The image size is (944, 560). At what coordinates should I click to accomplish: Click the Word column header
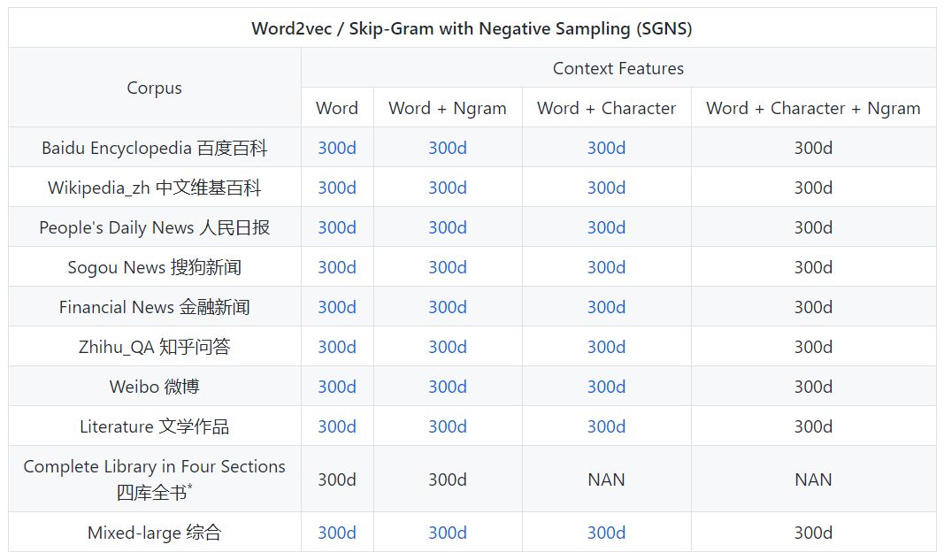(x=337, y=108)
